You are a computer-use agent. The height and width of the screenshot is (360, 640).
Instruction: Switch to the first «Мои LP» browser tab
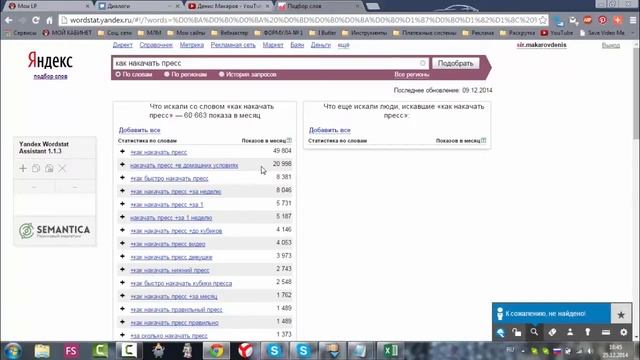click(48, 6)
